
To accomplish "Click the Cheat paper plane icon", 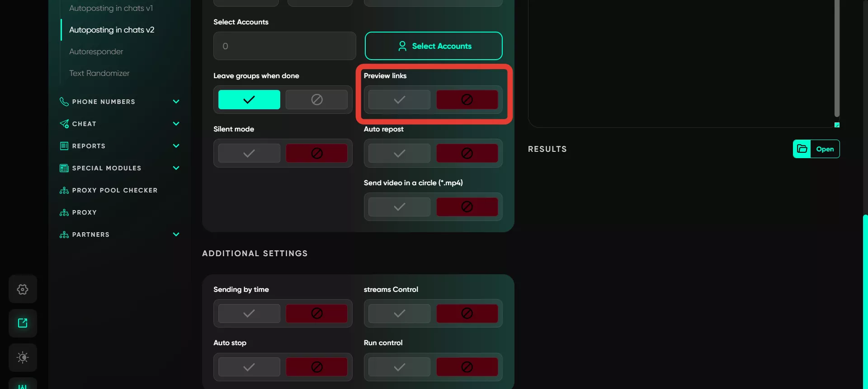I will (64, 124).
